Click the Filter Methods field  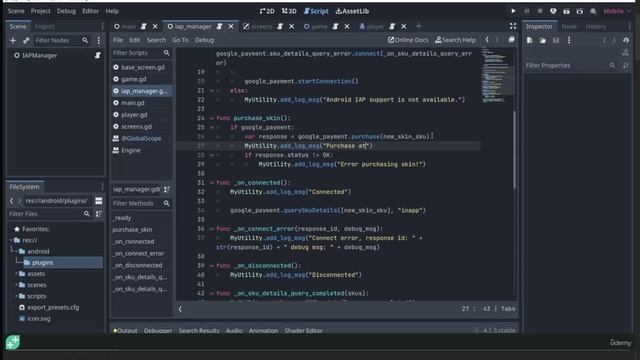(x=141, y=203)
